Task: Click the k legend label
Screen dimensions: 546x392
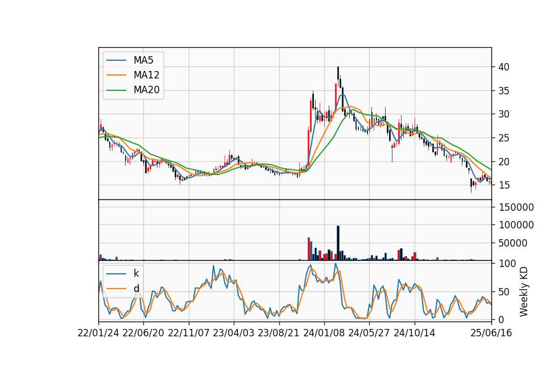Action: tap(136, 273)
